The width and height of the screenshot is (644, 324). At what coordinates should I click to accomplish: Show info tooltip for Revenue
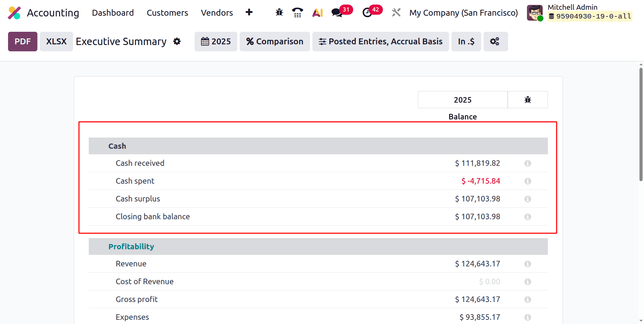click(x=528, y=264)
